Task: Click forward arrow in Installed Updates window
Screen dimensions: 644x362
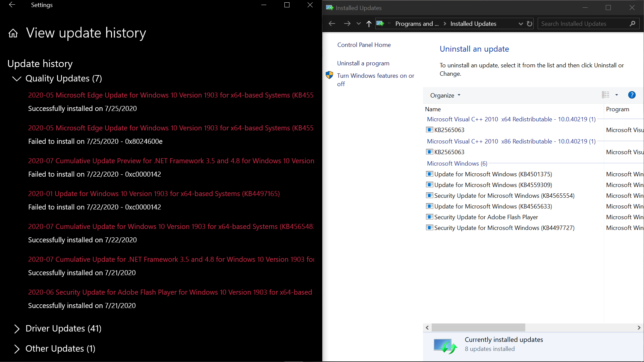Action: [x=347, y=24]
